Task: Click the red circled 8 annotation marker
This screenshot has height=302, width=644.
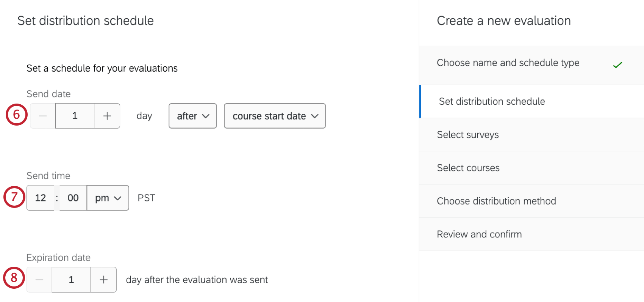Action: pos(13,278)
